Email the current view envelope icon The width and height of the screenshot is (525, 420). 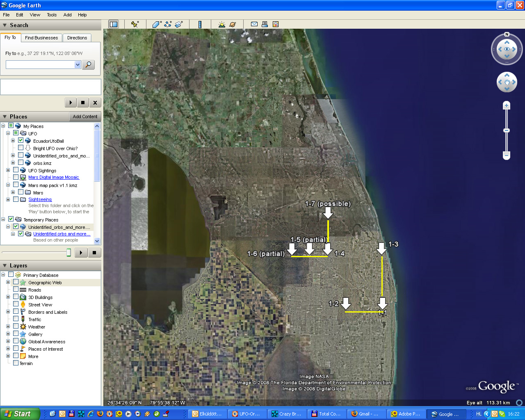pos(254,24)
